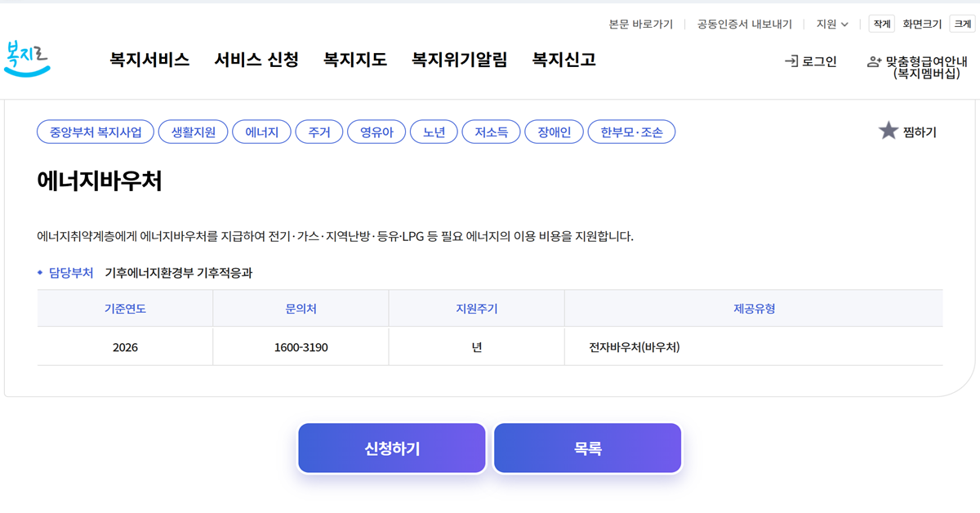Click the 공동인증서 내보내기 link
Image resolution: width=980 pixels, height=513 pixels.
745,25
